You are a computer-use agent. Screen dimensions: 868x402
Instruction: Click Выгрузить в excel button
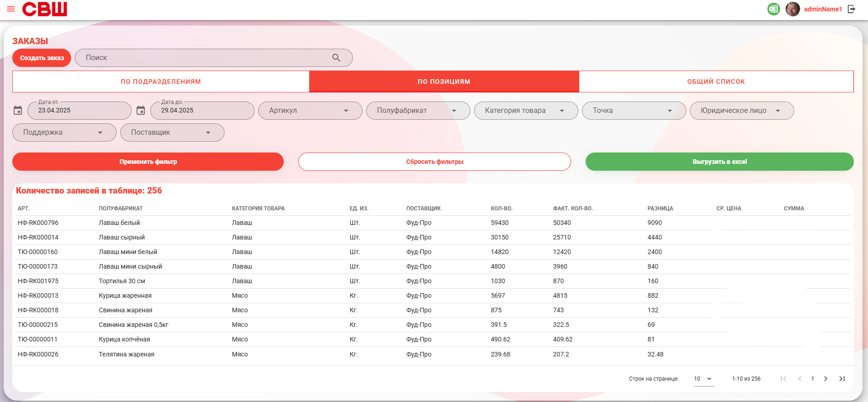pyautogui.click(x=720, y=162)
